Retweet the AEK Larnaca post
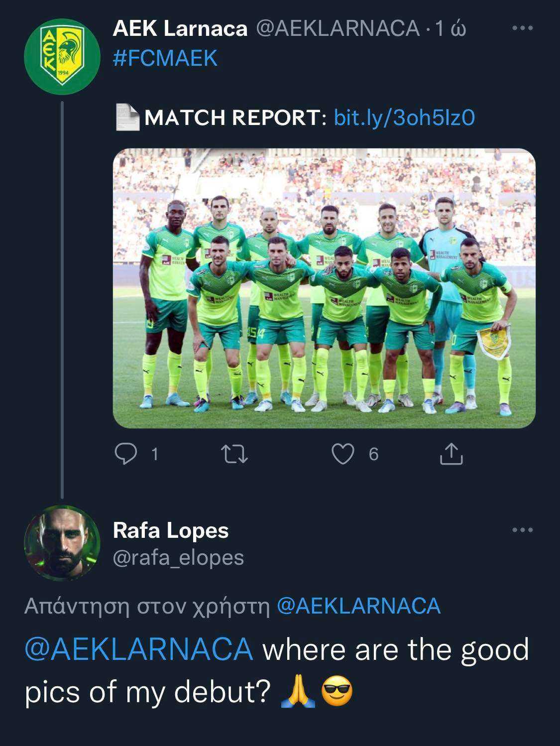This screenshot has height=746, width=560. point(234,454)
